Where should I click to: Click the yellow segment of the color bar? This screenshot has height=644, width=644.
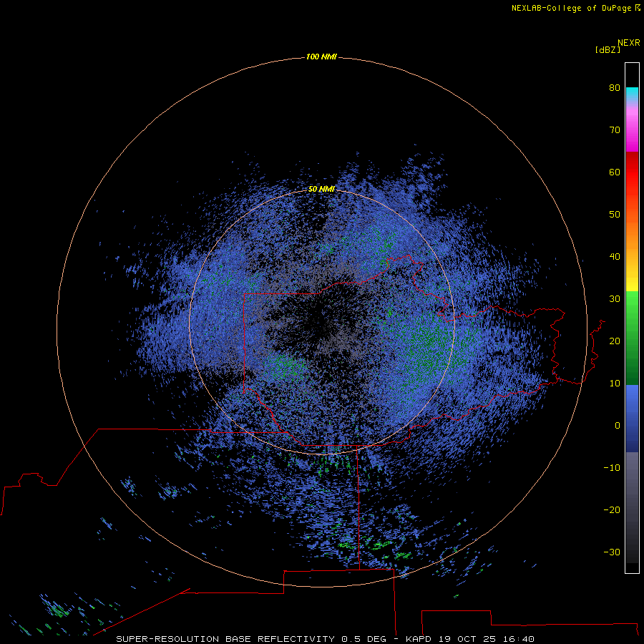tap(632, 285)
